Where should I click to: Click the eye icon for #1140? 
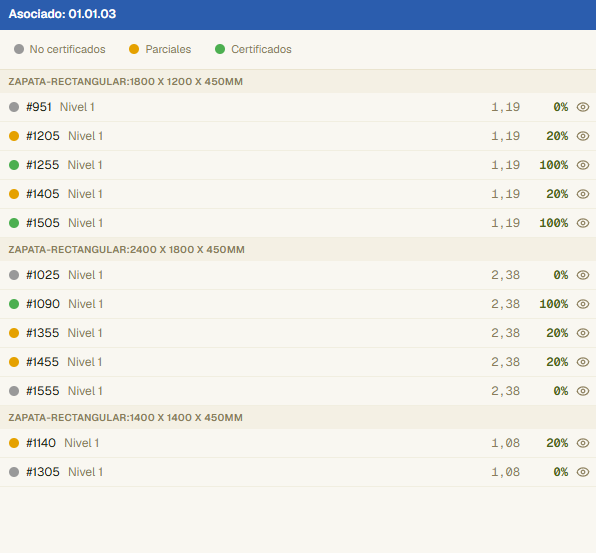point(583,443)
